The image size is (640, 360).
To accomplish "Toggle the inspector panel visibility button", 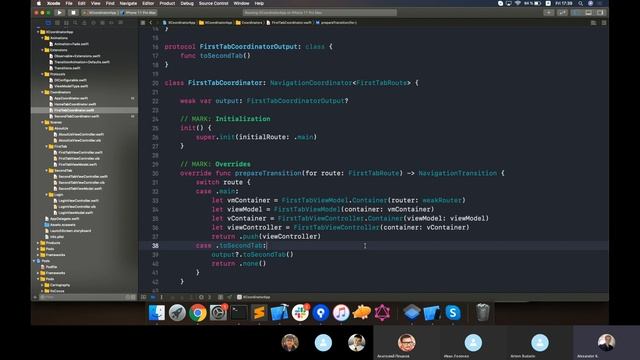I will point(600,13).
